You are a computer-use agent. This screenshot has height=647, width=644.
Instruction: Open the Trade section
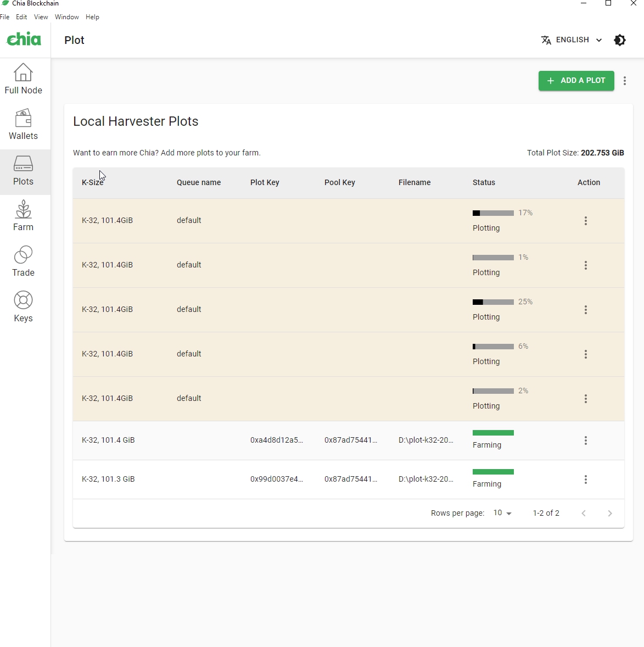(24, 261)
